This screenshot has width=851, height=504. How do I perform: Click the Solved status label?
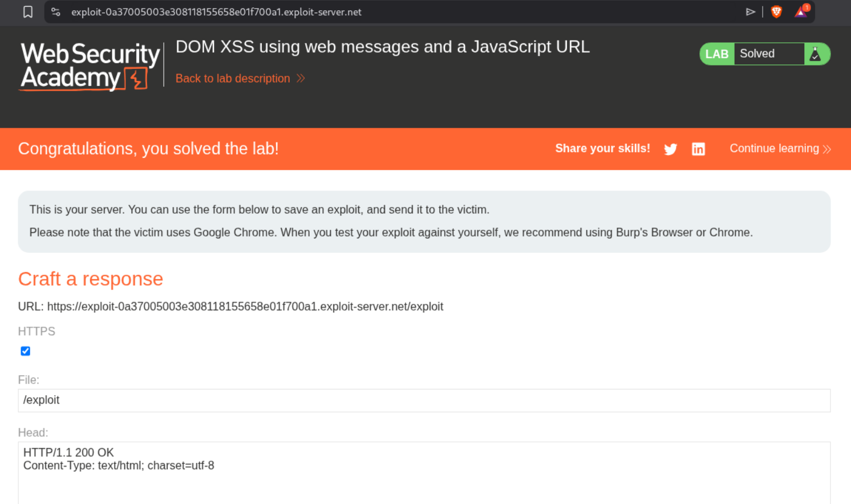click(757, 54)
